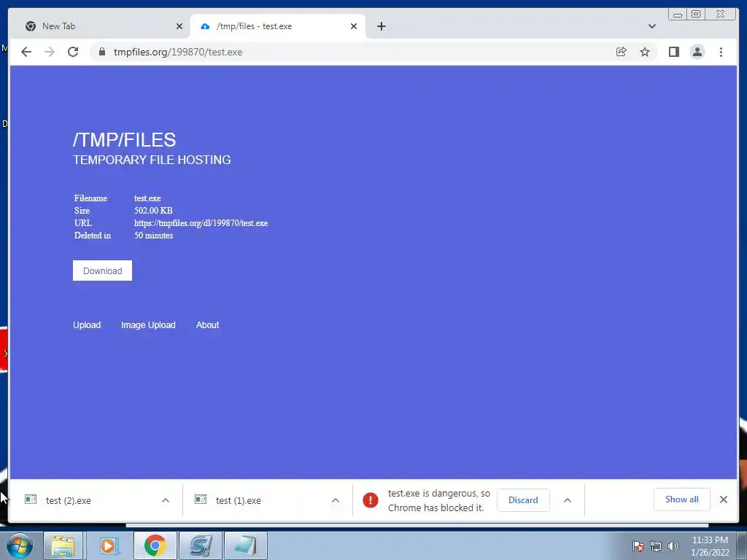The height and width of the screenshot is (560, 747).
Task: Open Windows Media Player taskbar icon
Action: click(109, 545)
